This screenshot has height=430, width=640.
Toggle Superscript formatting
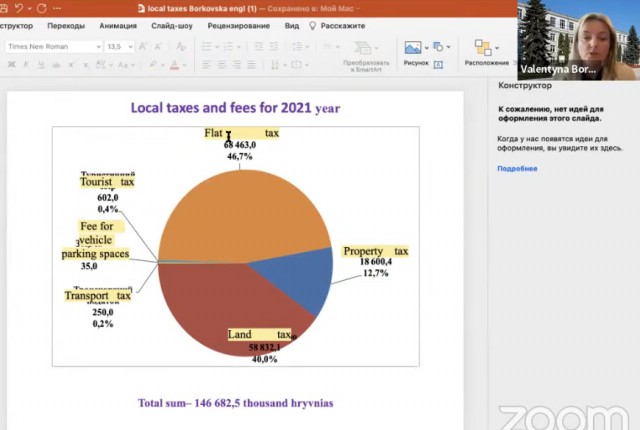[71, 64]
